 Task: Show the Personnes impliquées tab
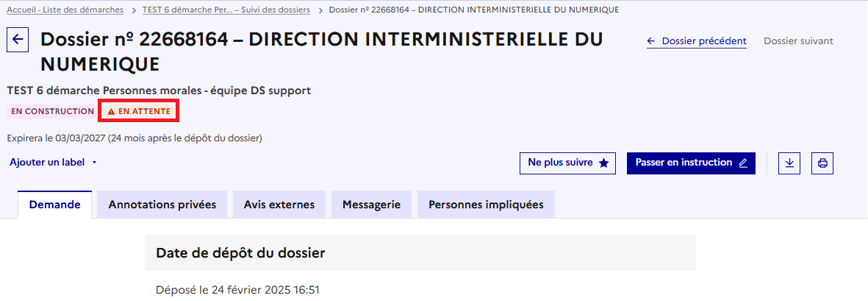(486, 205)
